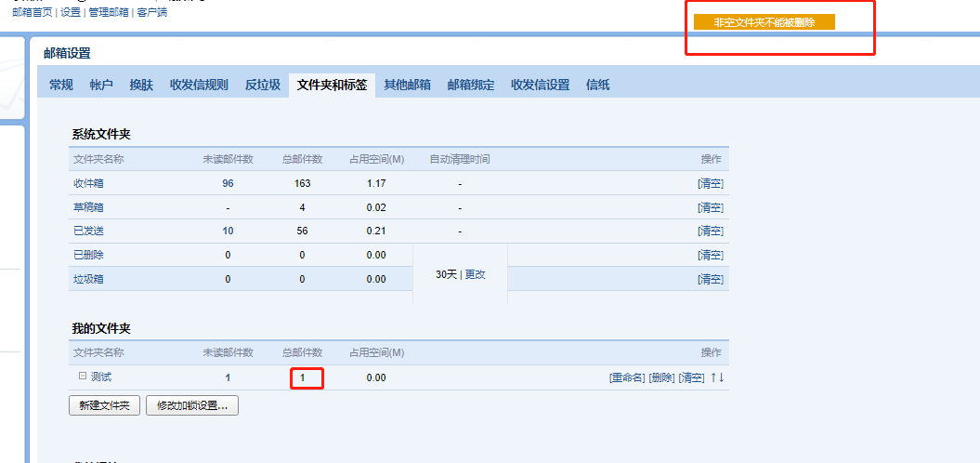
Task: Click the 客户端 link at top
Action: [x=152, y=13]
